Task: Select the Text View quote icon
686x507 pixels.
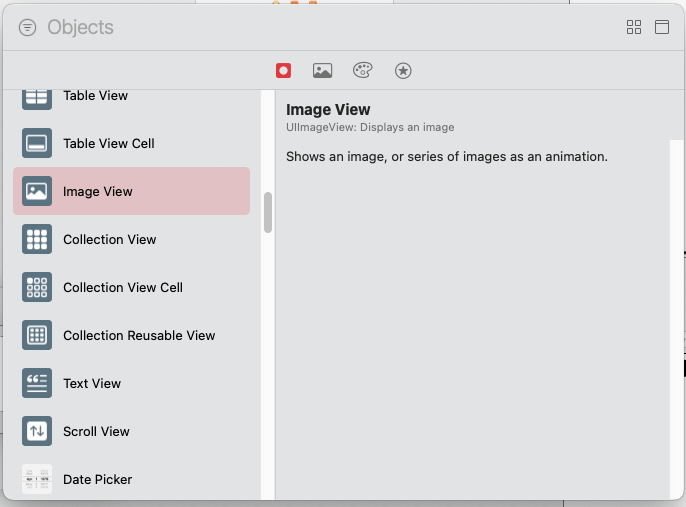Action: (x=37, y=383)
